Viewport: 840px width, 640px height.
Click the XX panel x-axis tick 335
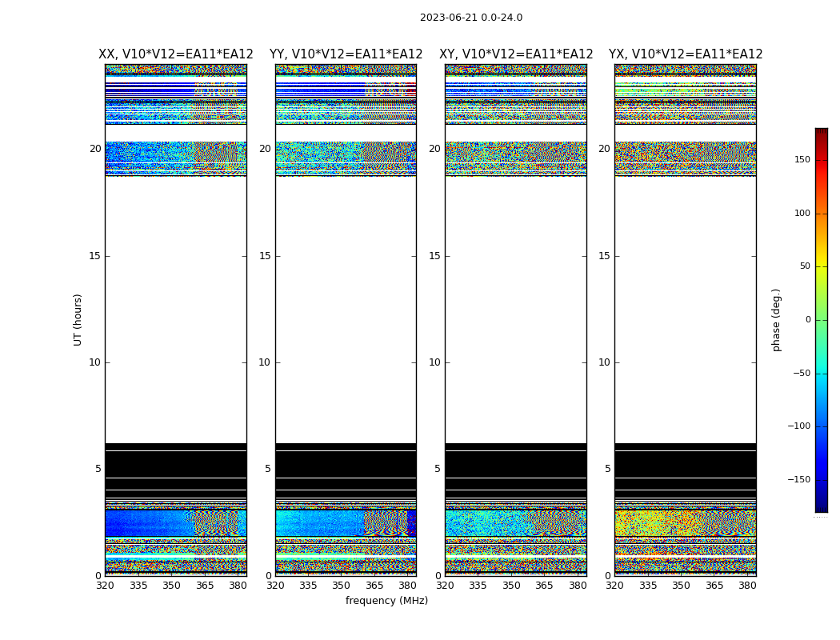point(138,586)
